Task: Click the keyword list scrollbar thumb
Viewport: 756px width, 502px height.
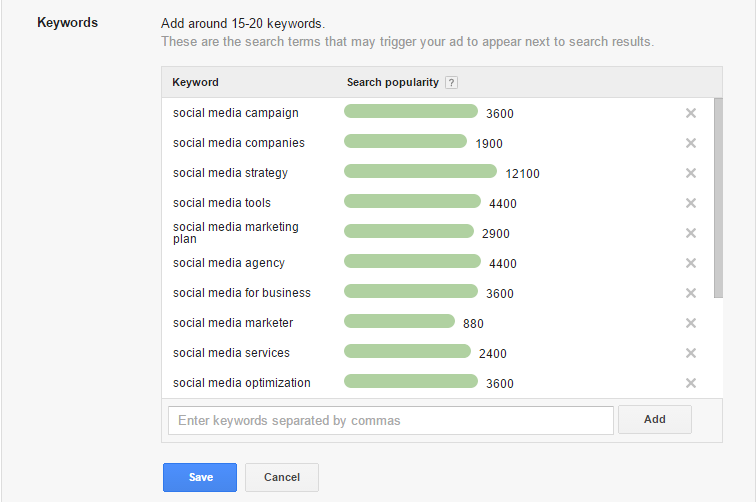Action: click(x=718, y=198)
